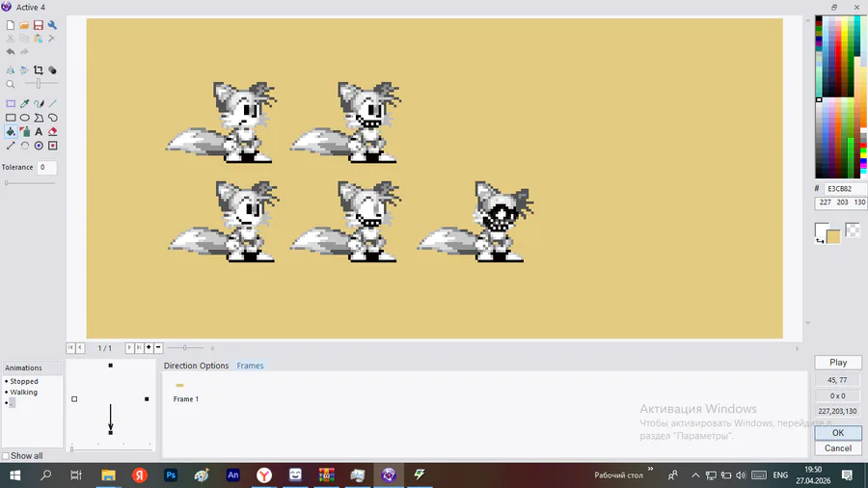Select the Stopped animation
868x488 pixels.
click(24, 381)
